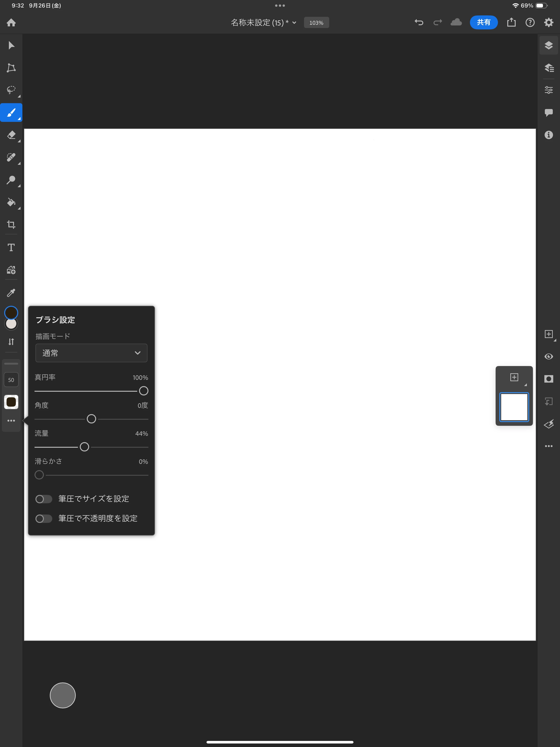
Task: Open layer properties sliders panel
Action: [x=549, y=90]
